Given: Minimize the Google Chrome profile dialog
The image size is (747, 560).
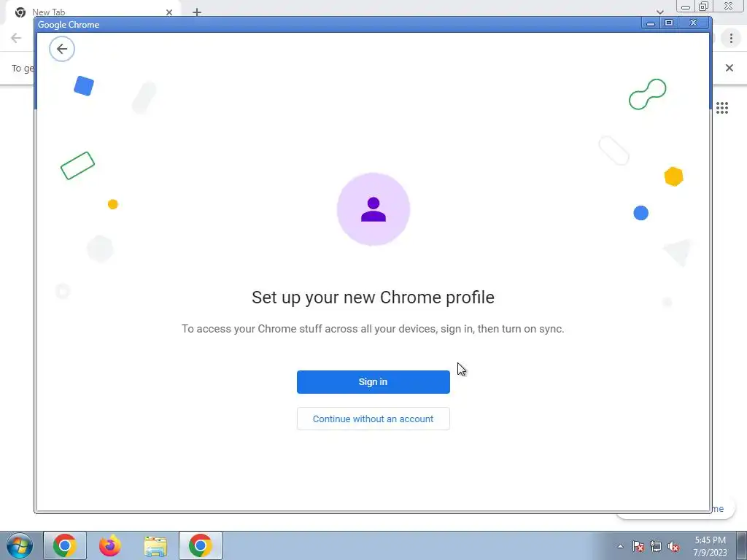Looking at the screenshot, I should (x=650, y=23).
